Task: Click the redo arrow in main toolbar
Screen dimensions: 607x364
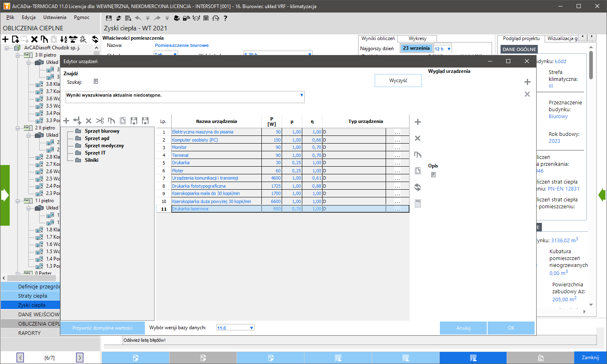Action: coord(157,18)
